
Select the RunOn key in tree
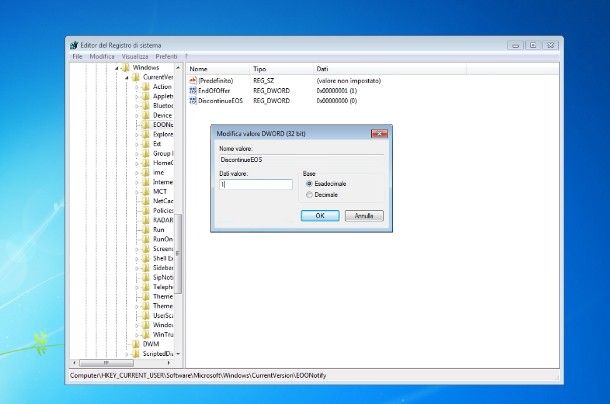(163, 239)
